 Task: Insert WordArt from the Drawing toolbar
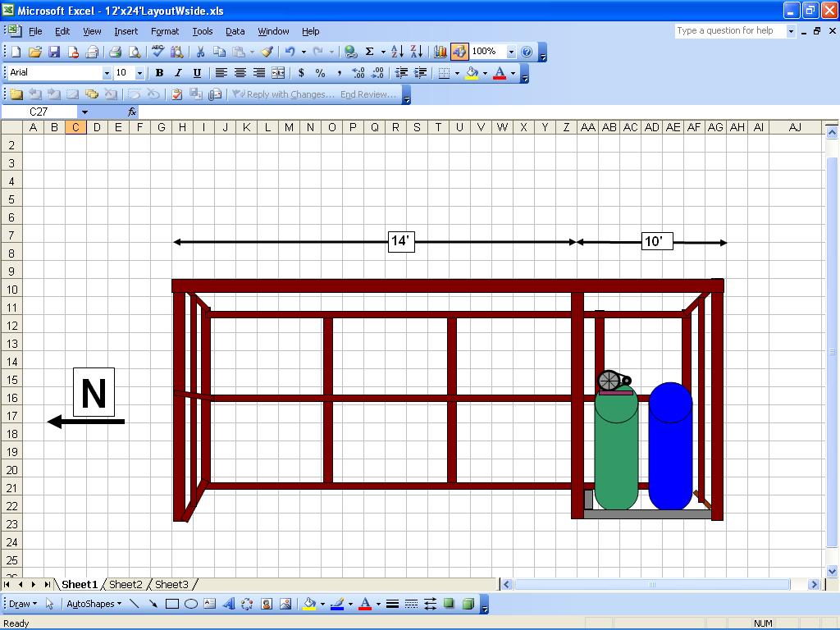228,604
